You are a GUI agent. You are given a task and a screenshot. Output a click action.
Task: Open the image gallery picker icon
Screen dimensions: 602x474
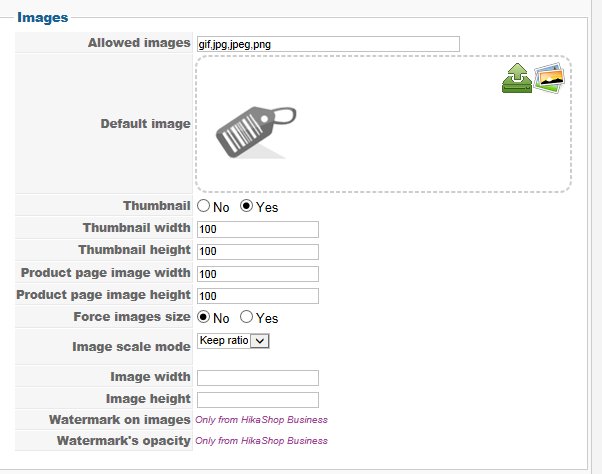(x=549, y=78)
